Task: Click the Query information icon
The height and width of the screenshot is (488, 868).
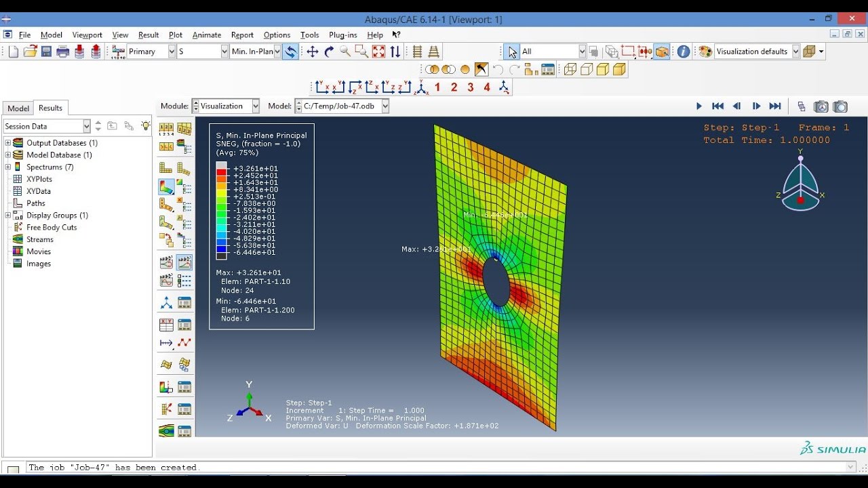Action: [x=684, y=52]
